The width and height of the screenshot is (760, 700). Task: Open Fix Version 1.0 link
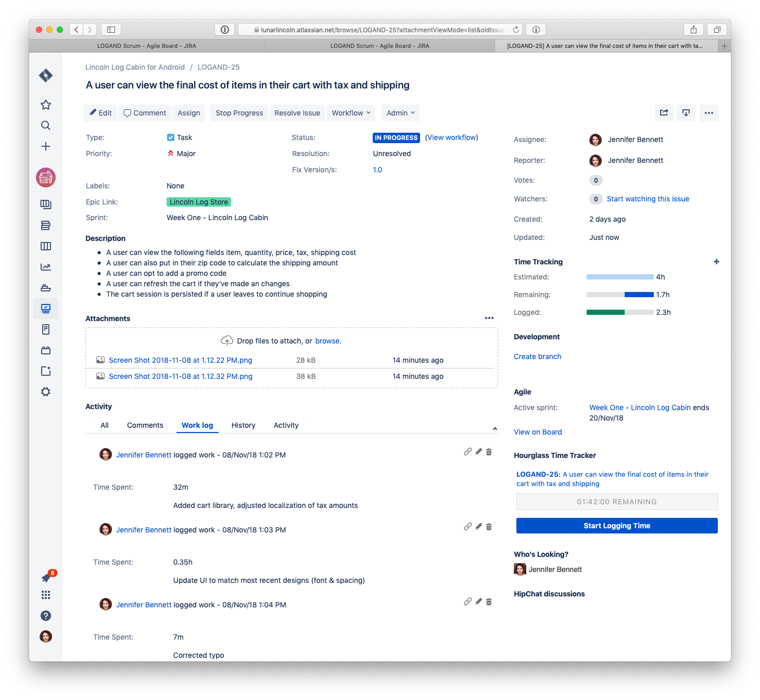pyautogui.click(x=377, y=170)
